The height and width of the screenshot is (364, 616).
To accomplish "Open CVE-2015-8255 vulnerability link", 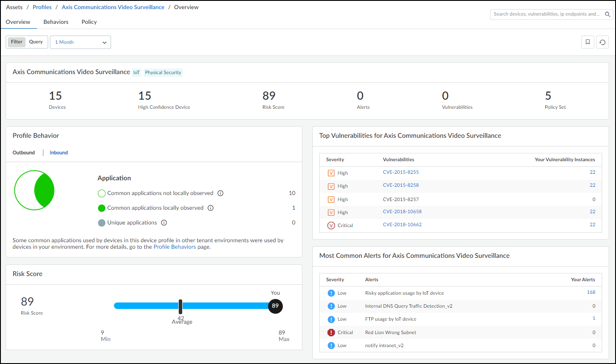I will coord(401,172).
